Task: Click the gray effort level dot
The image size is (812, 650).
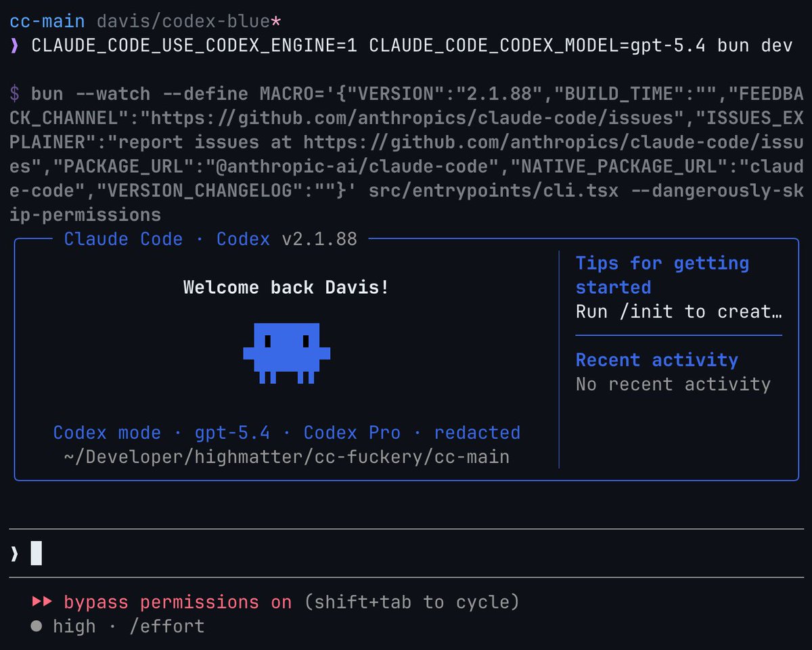Action: coord(37,626)
